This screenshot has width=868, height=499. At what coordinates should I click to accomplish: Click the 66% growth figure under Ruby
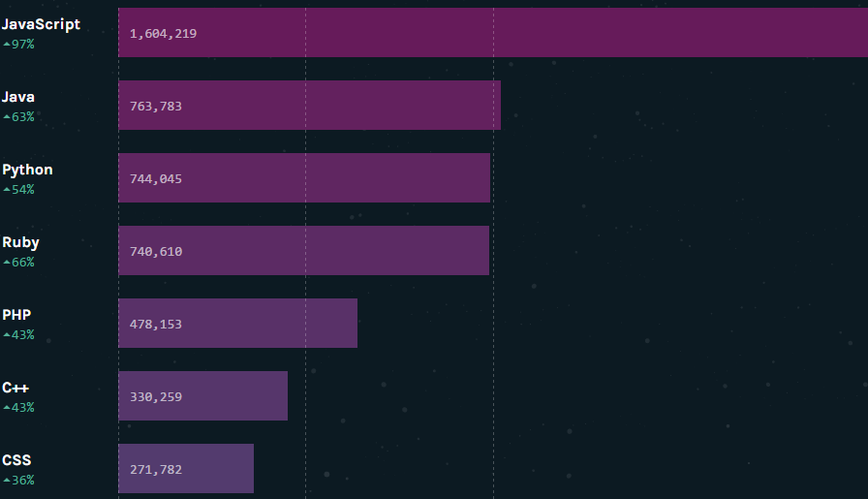[x=22, y=262]
